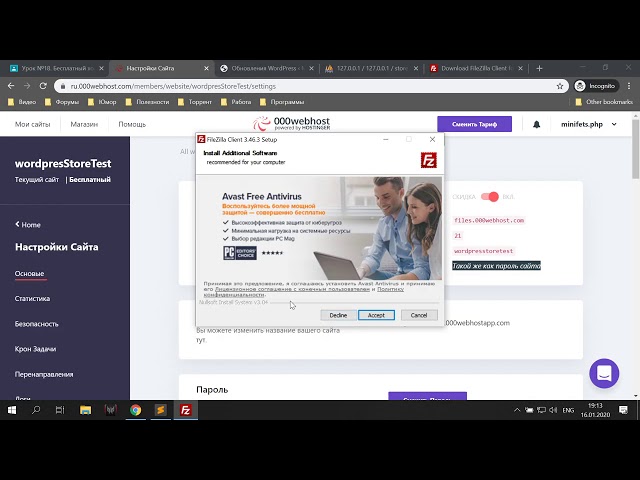Click the 000webhost logo
Image resolution: width=640 pixels, height=480 pixels.
(291, 123)
